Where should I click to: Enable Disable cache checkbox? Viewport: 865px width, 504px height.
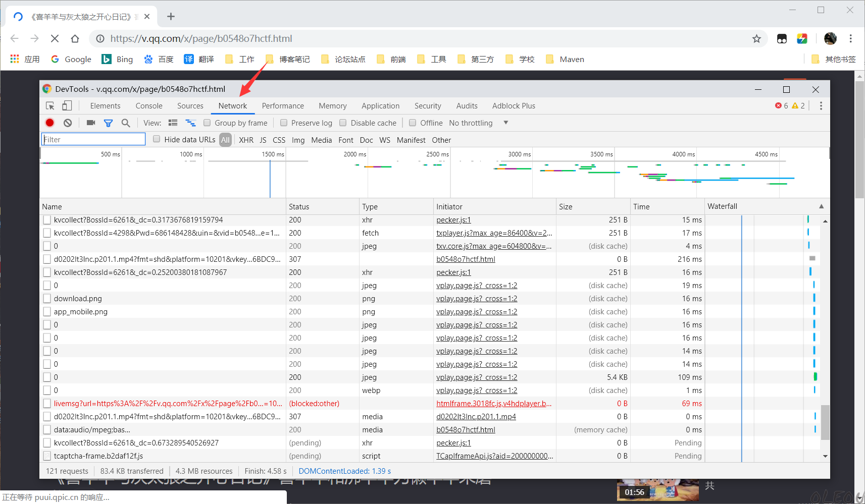(x=343, y=123)
